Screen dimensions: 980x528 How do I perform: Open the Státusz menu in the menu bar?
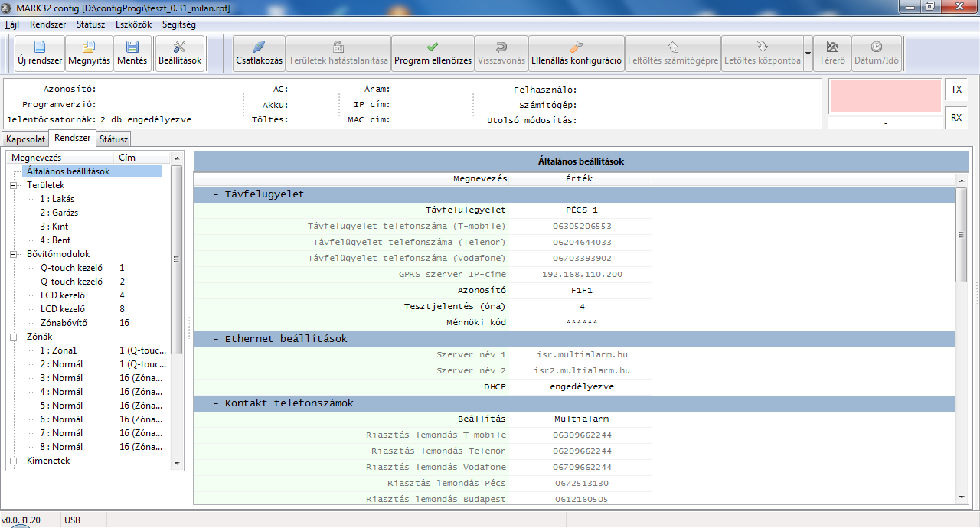point(90,24)
